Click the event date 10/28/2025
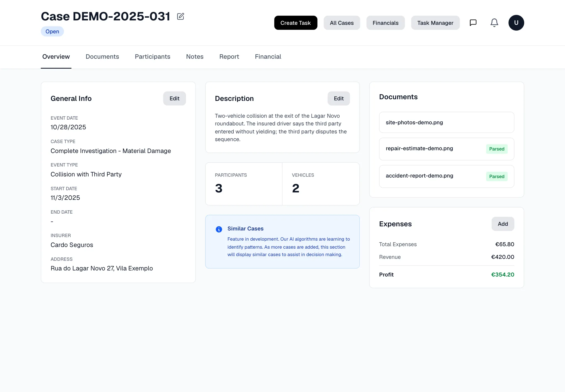This screenshot has width=565, height=392. (x=68, y=127)
